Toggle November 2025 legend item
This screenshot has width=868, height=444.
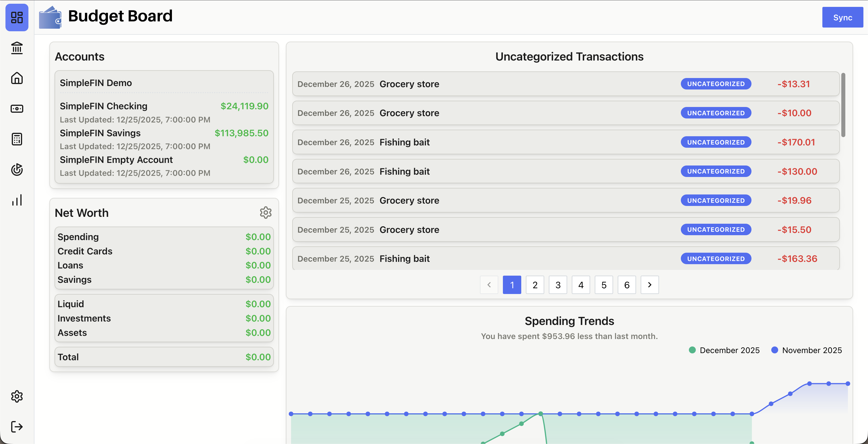point(806,350)
